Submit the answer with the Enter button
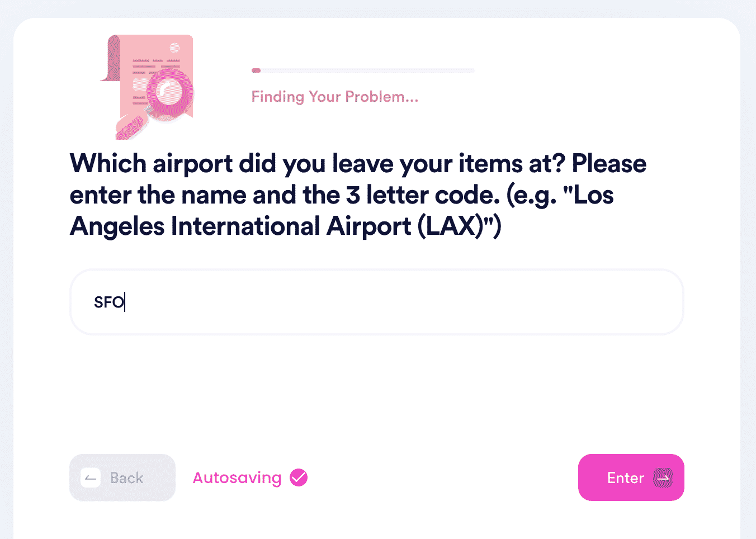The height and width of the screenshot is (539, 756). 631,477
